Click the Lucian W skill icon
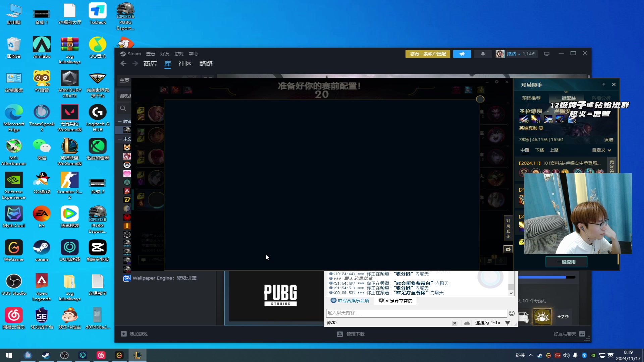644x362 pixels. click(548, 119)
